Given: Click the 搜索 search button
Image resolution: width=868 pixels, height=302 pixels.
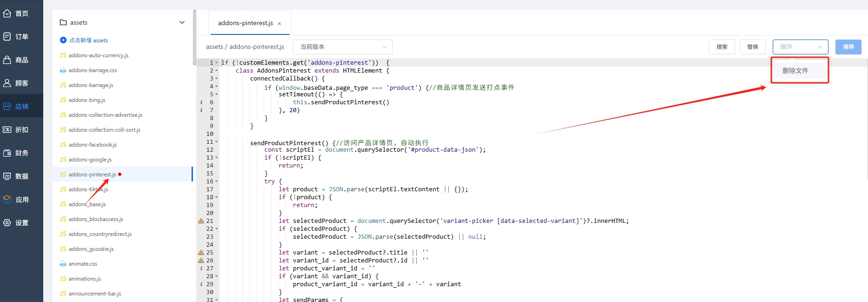Looking at the screenshot, I should pos(722,47).
